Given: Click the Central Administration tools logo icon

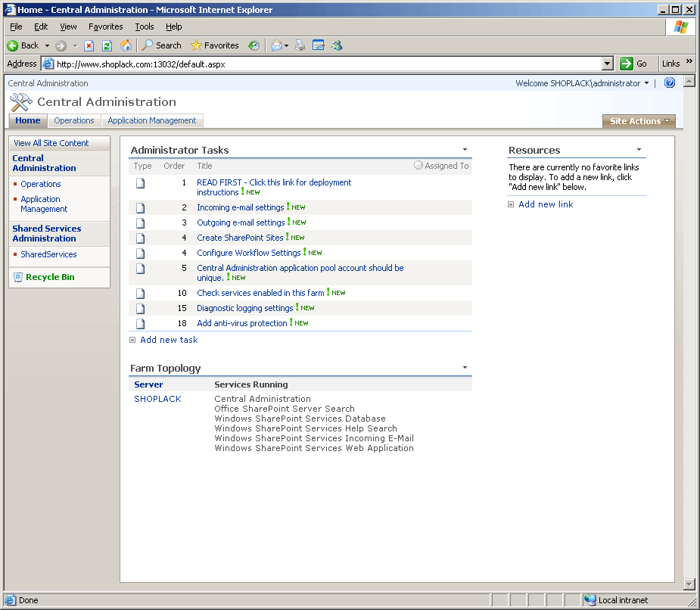Looking at the screenshot, I should click(x=20, y=102).
